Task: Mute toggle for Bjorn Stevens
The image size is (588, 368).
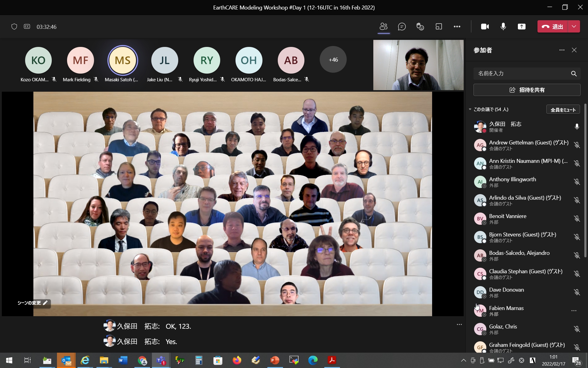Action: tap(577, 237)
